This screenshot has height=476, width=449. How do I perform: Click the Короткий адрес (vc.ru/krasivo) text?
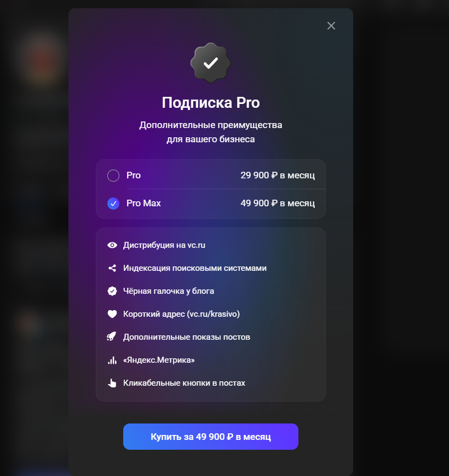click(x=181, y=314)
